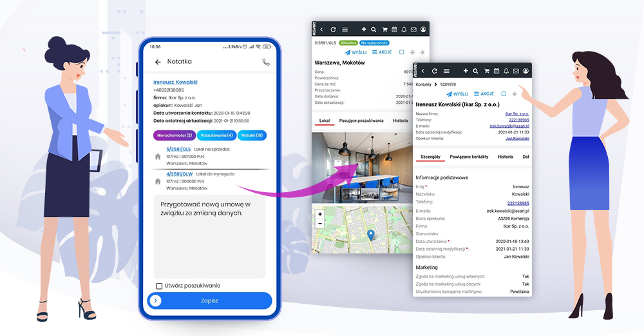Screen dimensions: 644x336
Task: Click search magnifier in Ireneusz Kowalski screen toolbar
Action: tap(476, 71)
